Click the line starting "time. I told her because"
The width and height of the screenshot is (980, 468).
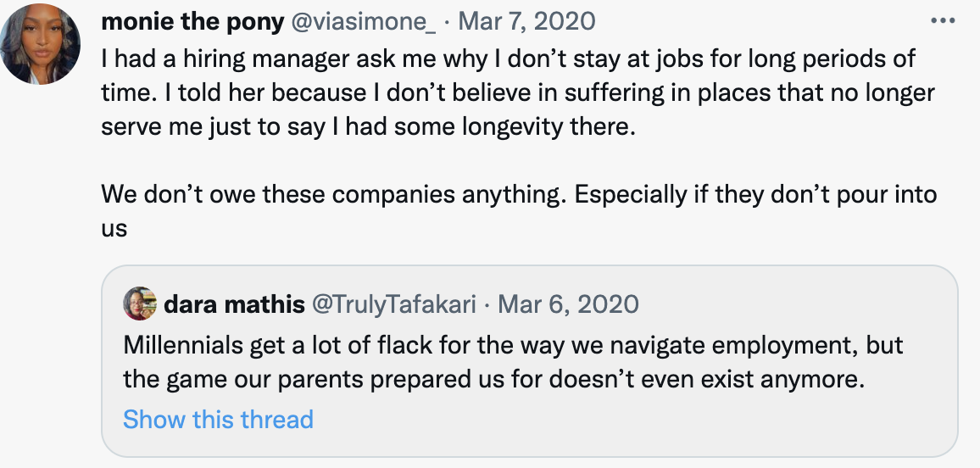pos(519,93)
